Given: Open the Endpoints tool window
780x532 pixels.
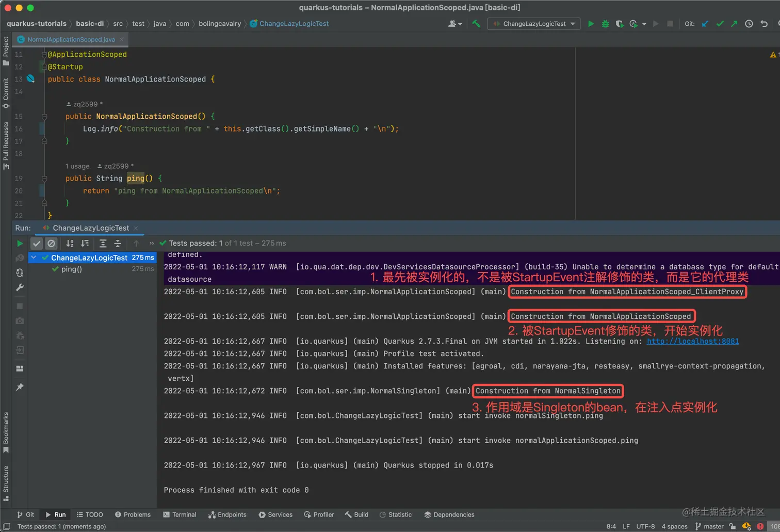Looking at the screenshot, I should tap(228, 515).
